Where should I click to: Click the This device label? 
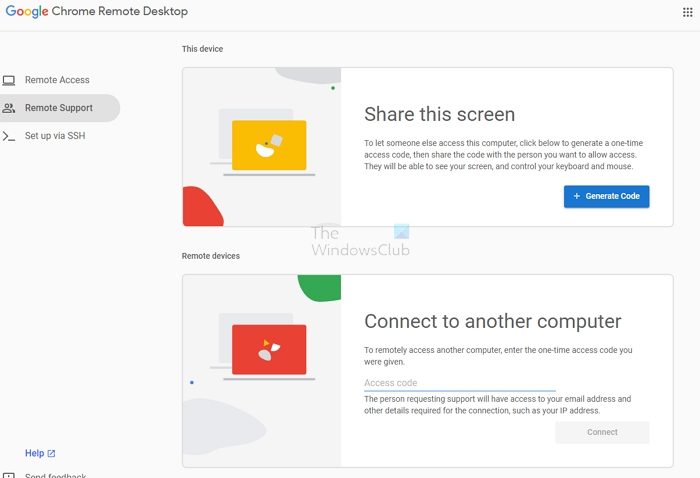[202, 49]
